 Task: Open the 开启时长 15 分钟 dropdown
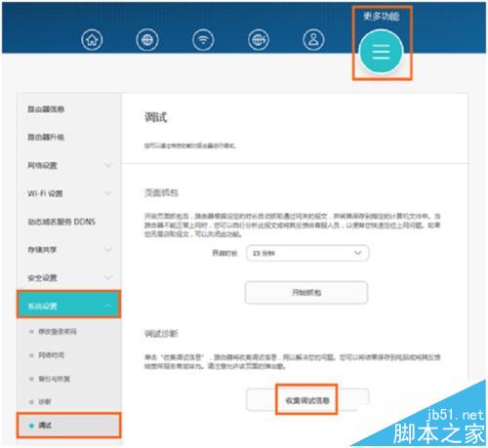(307, 253)
